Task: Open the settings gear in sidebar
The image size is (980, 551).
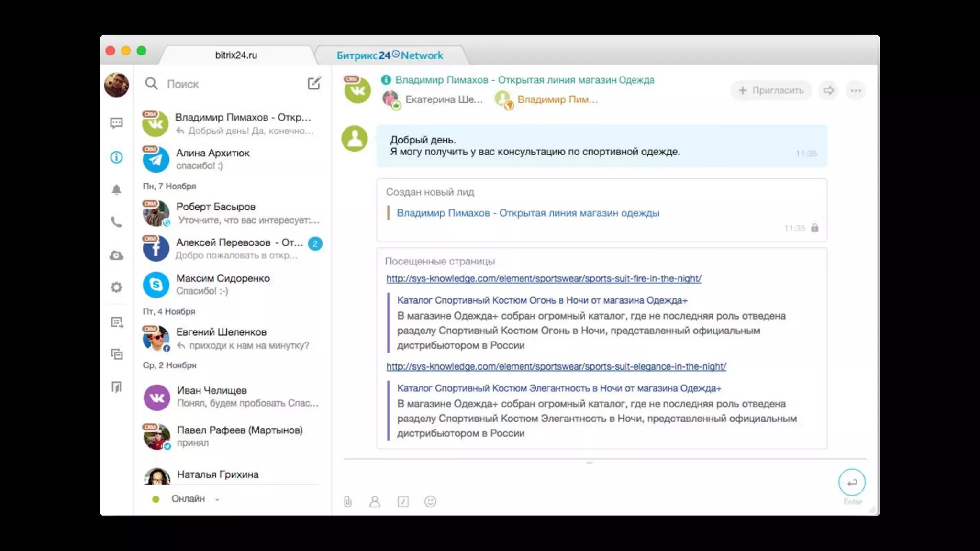Action: click(x=116, y=287)
